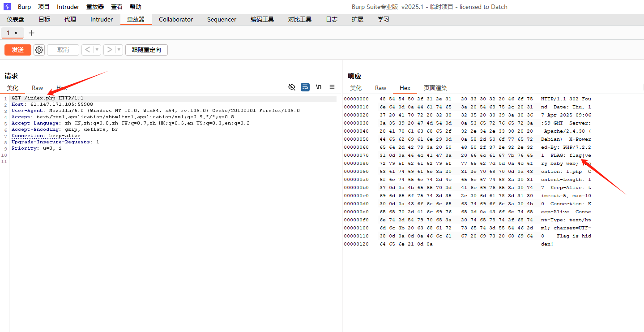The image size is (644, 332).
Task: Switch to Collaborator tab
Action: pos(176,19)
